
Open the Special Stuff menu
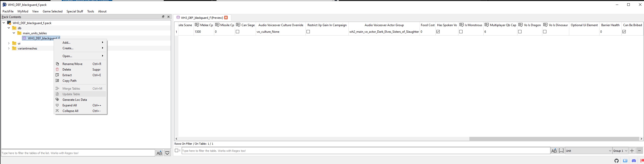coord(75,11)
